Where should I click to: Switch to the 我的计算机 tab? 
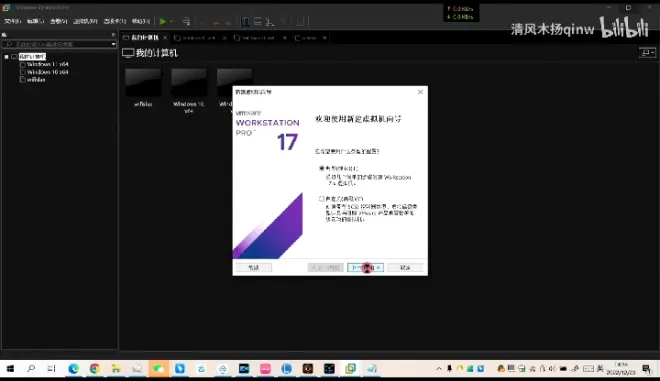pyautogui.click(x=144, y=37)
